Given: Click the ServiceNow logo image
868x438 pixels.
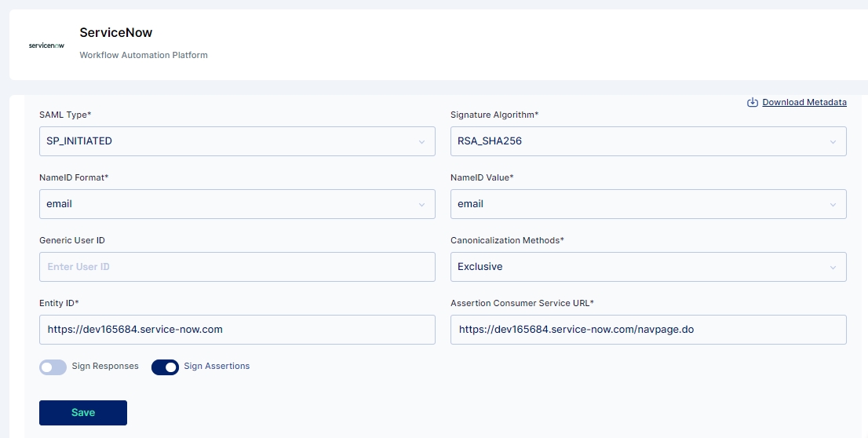Looking at the screenshot, I should pyautogui.click(x=46, y=46).
